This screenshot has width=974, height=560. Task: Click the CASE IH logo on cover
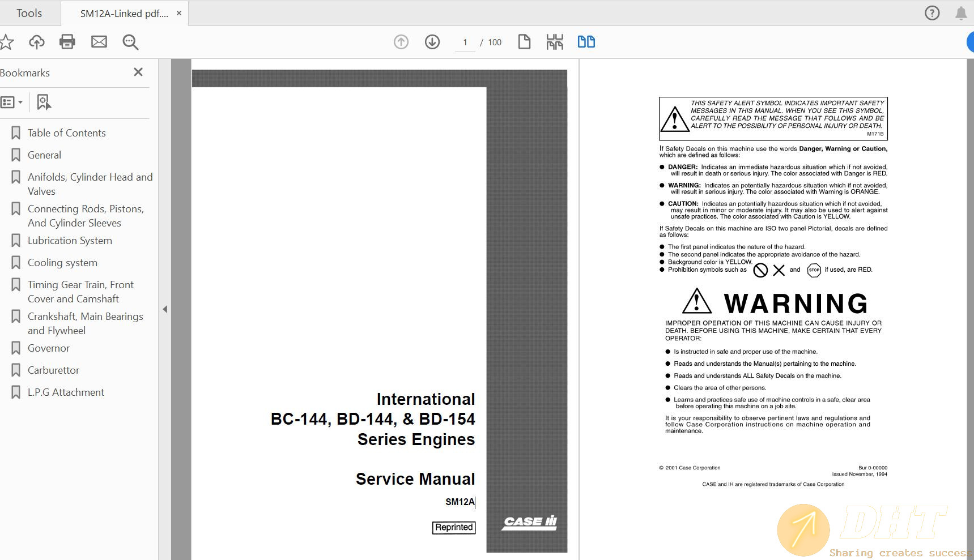tap(530, 522)
